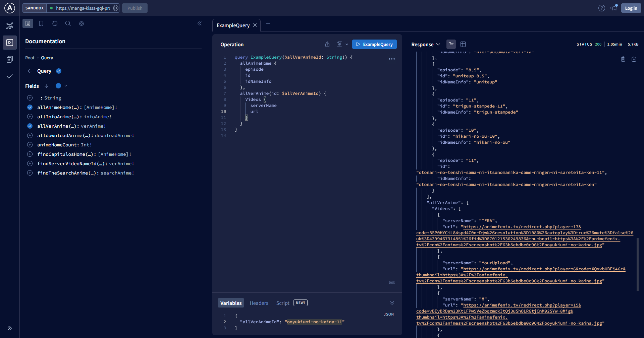Click the Log in button
644x338 pixels.
(631, 8)
